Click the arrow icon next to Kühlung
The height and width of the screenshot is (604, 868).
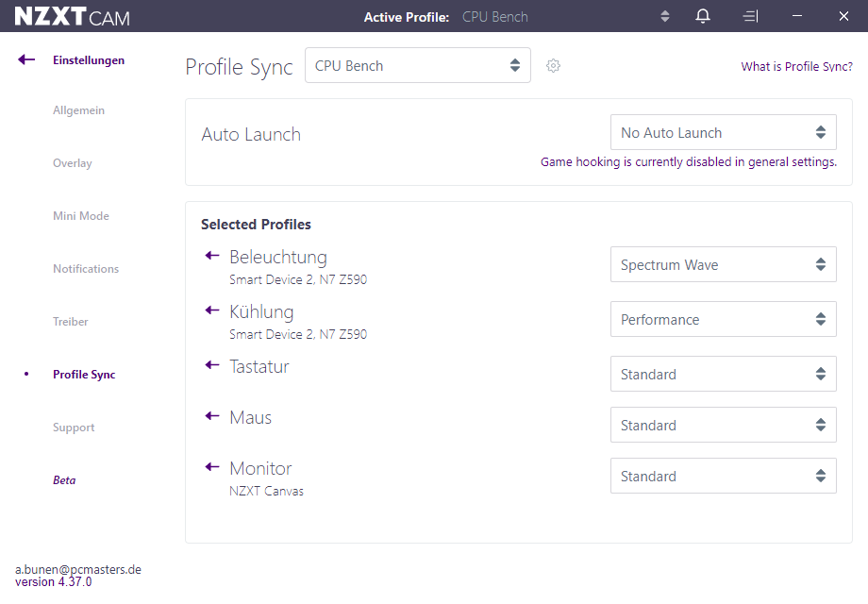pos(212,310)
